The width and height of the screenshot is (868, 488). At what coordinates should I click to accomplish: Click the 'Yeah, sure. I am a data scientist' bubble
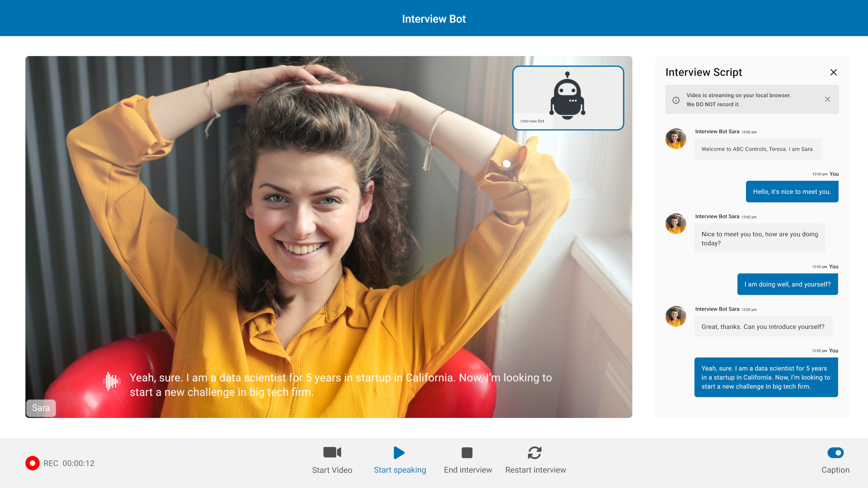click(766, 377)
